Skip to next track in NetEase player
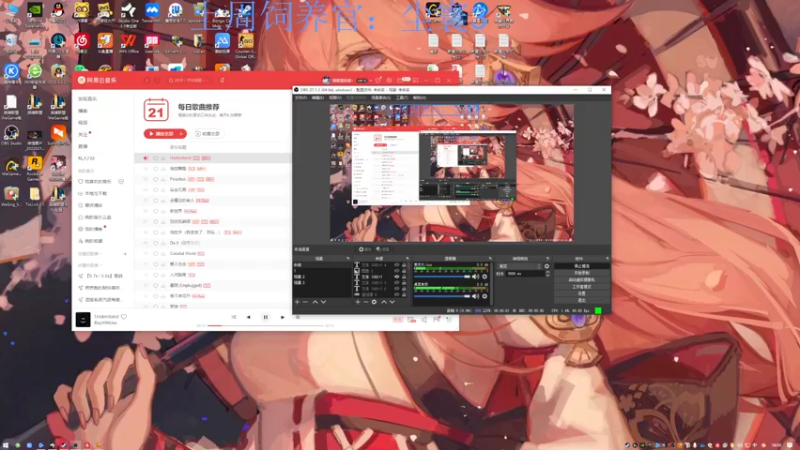Image resolution: width=800 pixels, height=450 pixels. pyautogui.click(x=282, y=317)
